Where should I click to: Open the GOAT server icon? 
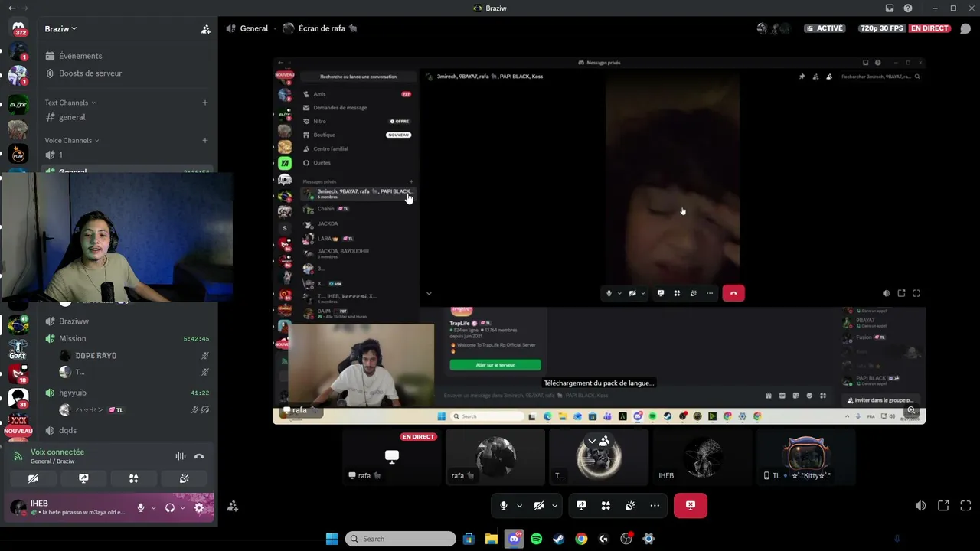[x=18, y=350]
